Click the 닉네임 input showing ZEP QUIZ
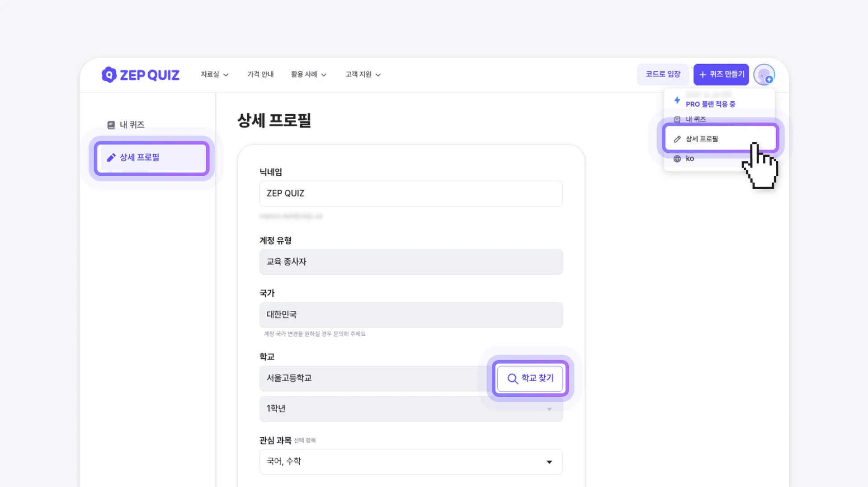Viewport: 868px width, 487px height. click(x=410, y=193)
